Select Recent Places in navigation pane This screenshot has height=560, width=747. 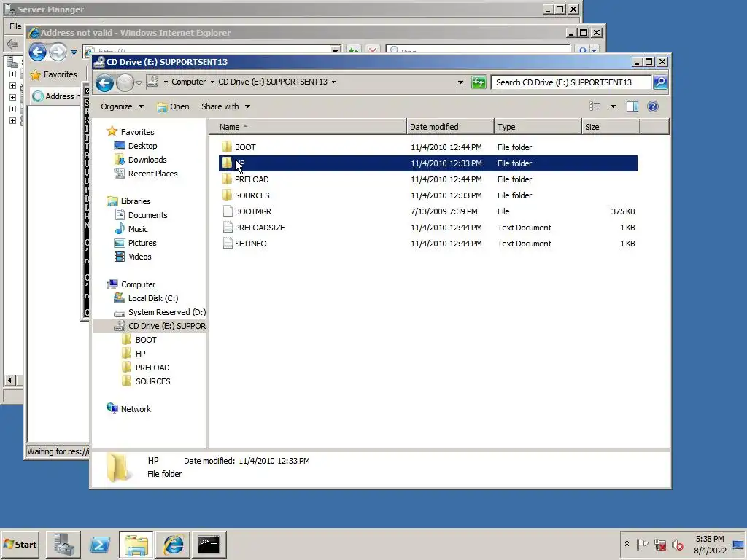[152, 174]
